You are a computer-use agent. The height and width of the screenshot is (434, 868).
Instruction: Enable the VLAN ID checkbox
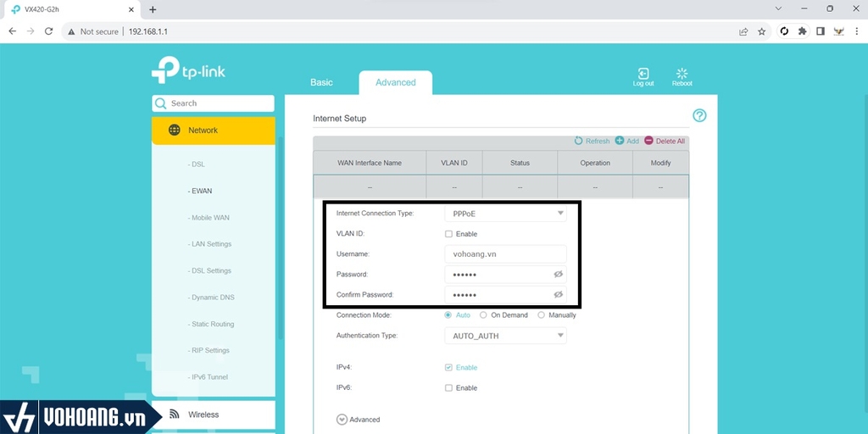tap(448, 234)
